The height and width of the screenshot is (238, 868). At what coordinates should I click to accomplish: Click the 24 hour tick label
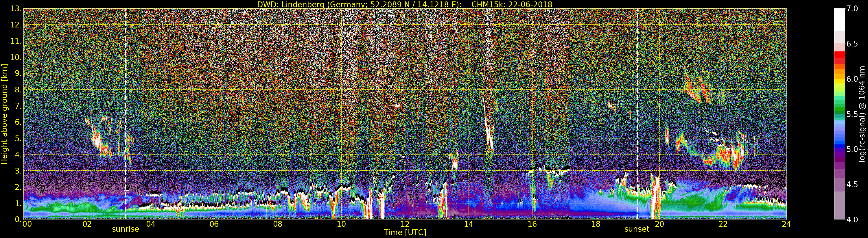(x=786, y=224)
